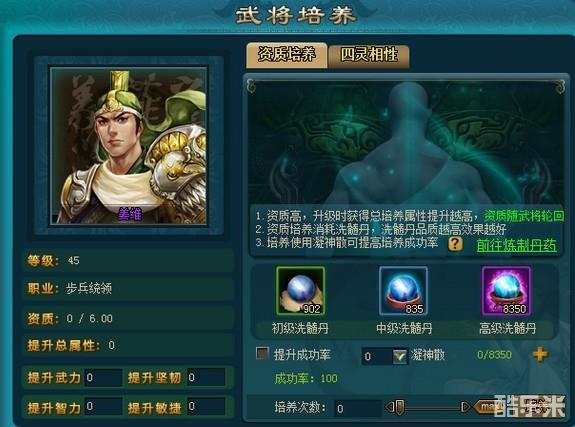Click the 姜维 general portrait
The height and width of the screenshot is (427, 575).
(129, 146)
